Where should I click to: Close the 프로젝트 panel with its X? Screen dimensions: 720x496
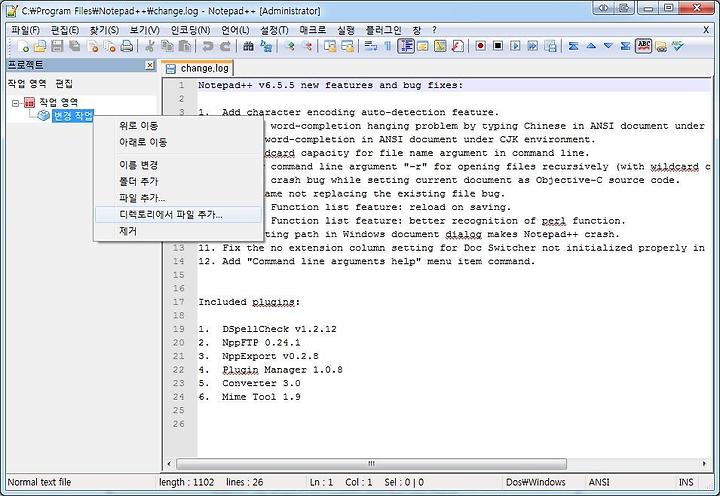click(x=150, y=65)
